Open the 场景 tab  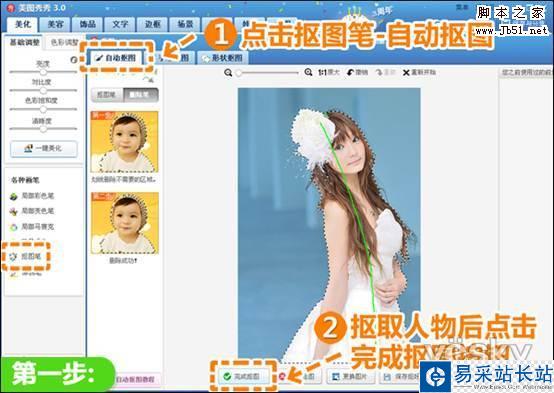[x=185, y=24]
